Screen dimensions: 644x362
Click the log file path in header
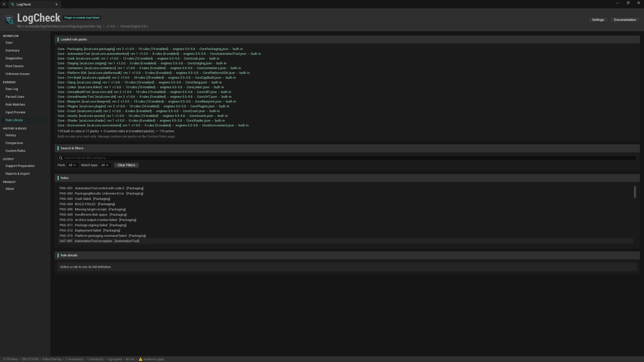coord(59,26)
